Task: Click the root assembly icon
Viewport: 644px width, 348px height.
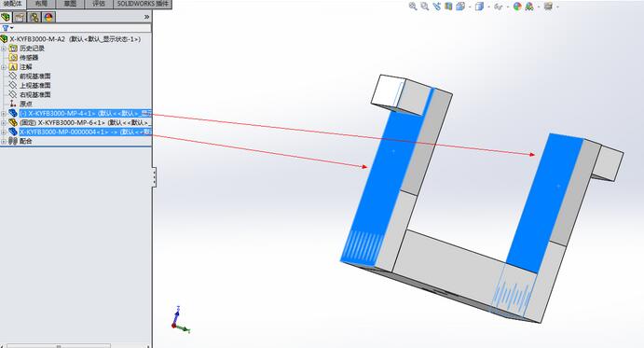Action: pos(5,39)
